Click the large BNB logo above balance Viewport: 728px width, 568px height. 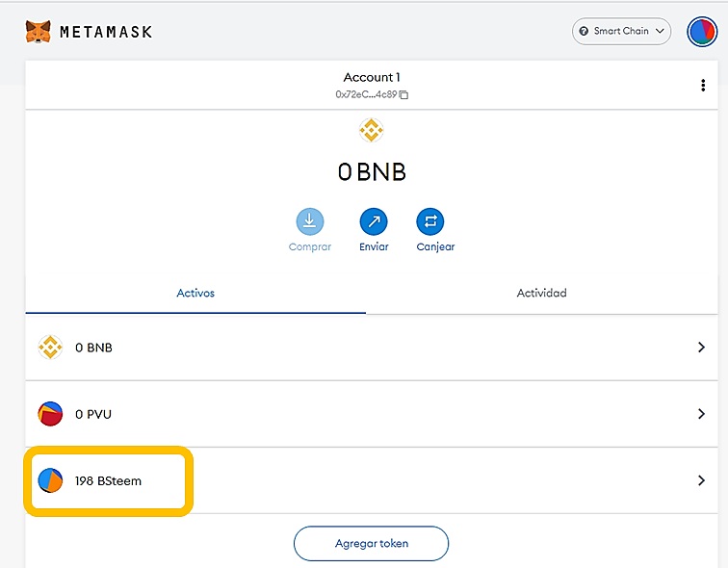click(372, 130)
